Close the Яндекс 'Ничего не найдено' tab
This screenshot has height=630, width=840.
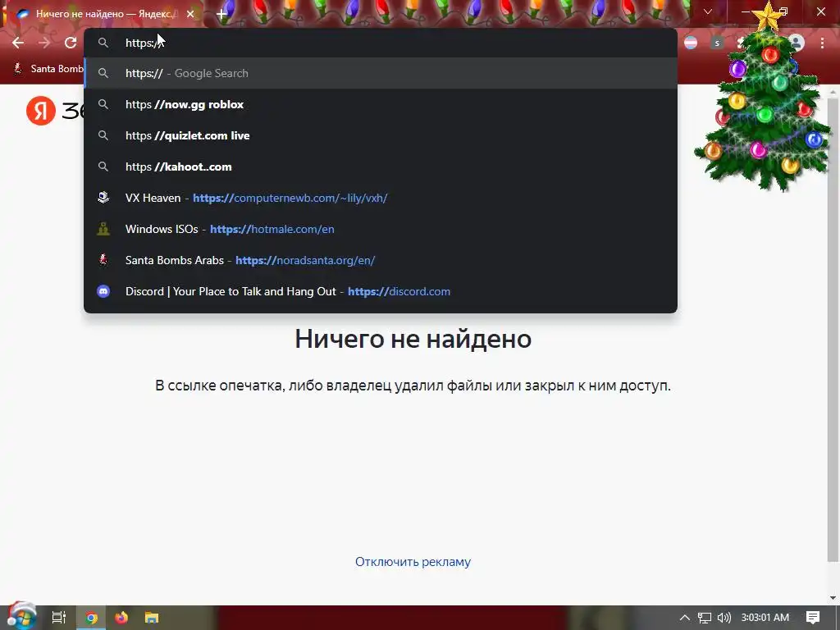(x=190, y=14)
